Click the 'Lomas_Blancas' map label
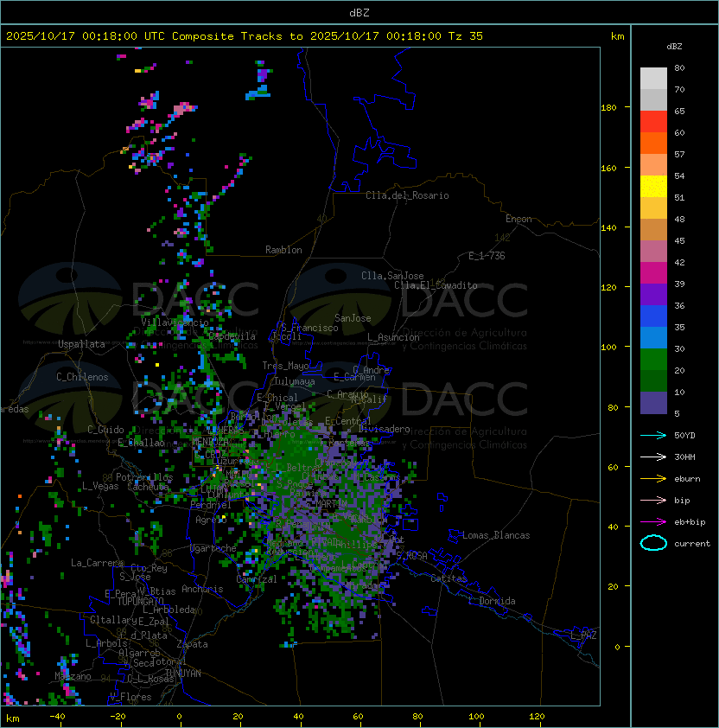Viewport: 719px width, 728px height. click(x=496, y=535)
